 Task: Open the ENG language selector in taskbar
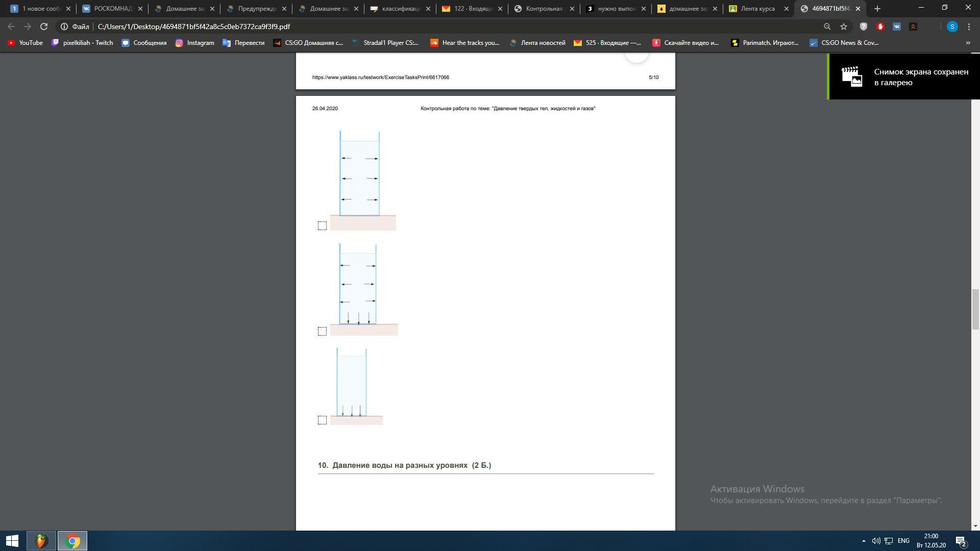[903, 541]
